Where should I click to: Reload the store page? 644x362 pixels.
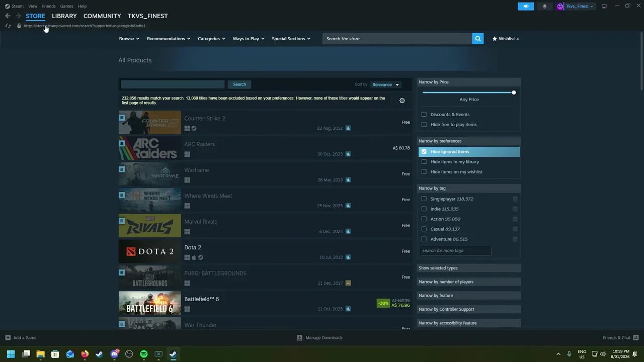[8, 26]
